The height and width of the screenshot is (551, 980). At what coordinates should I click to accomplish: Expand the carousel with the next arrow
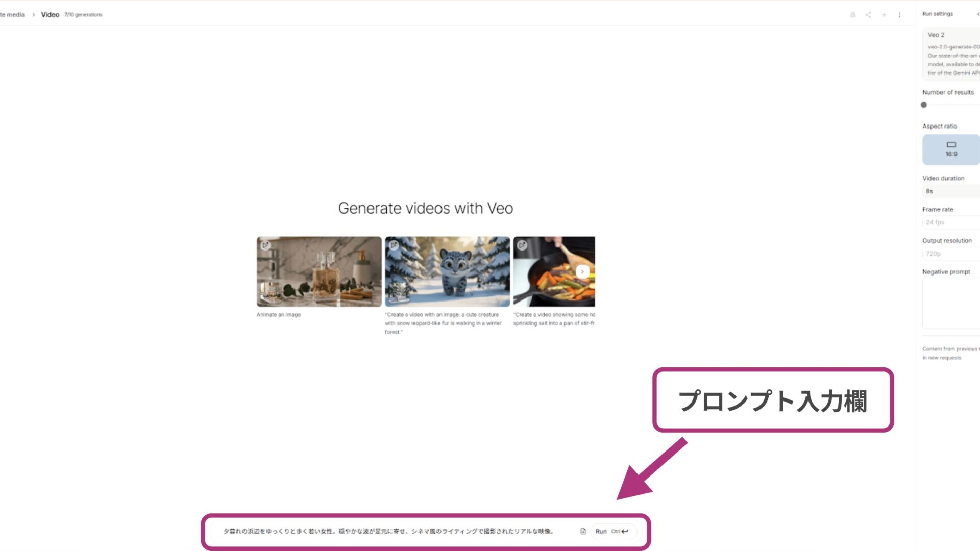tap(582, 271)
